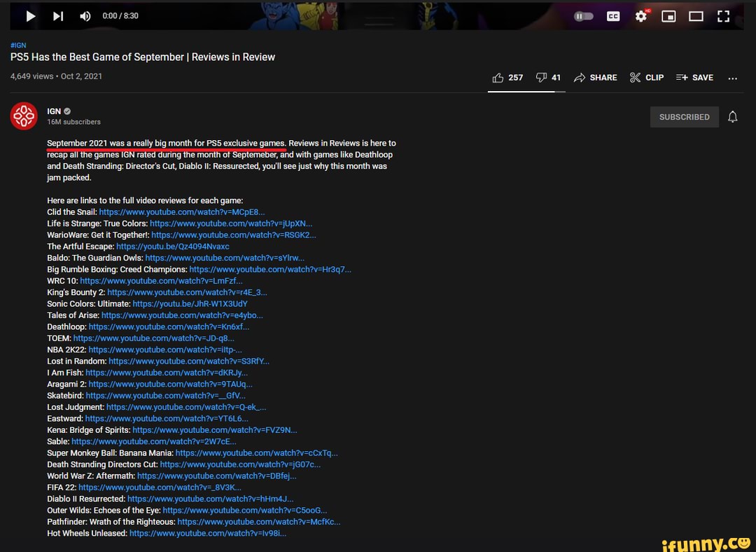Play the video

point(30,16)
